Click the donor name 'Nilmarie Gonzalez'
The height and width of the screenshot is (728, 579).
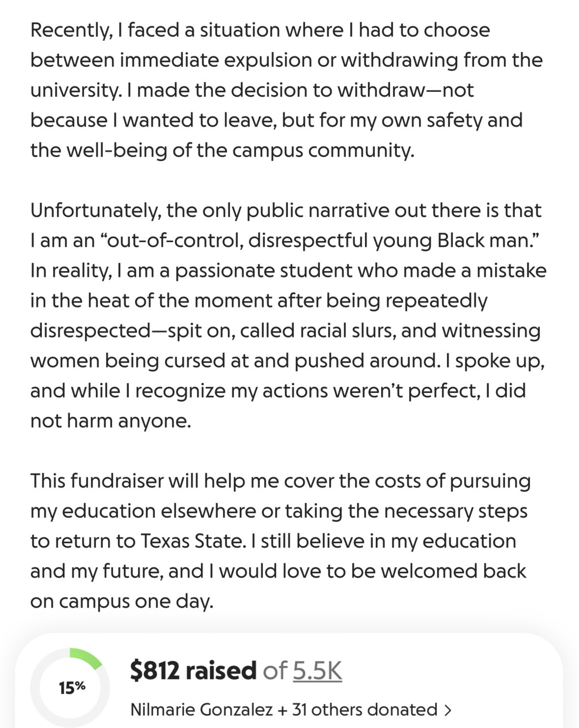pyautogui.click(x=201, y=710)
